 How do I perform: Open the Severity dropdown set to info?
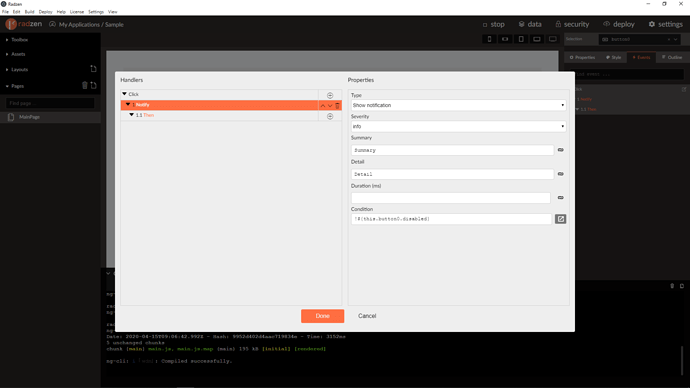tap(459, 126)
